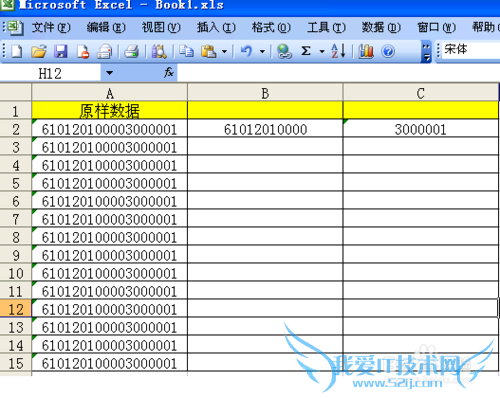Open a file with the folder icon
Viewport: 500px width, 398px height.
39,52
